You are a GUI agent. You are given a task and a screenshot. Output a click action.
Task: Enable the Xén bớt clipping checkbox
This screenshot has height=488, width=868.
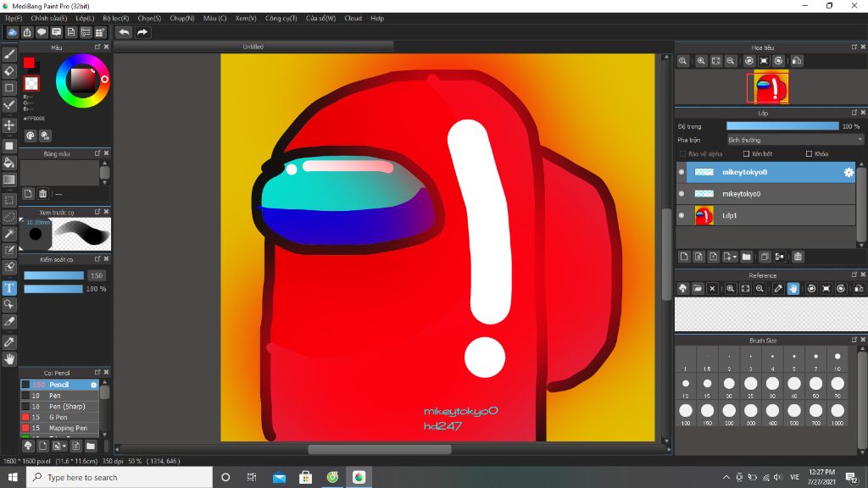point(746,154)
